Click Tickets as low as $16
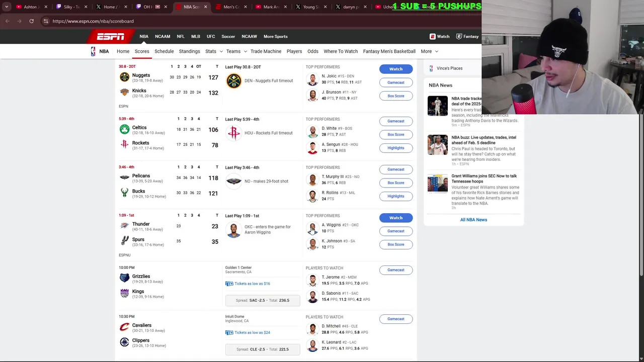The image size is (644, 362). (252, 284)
